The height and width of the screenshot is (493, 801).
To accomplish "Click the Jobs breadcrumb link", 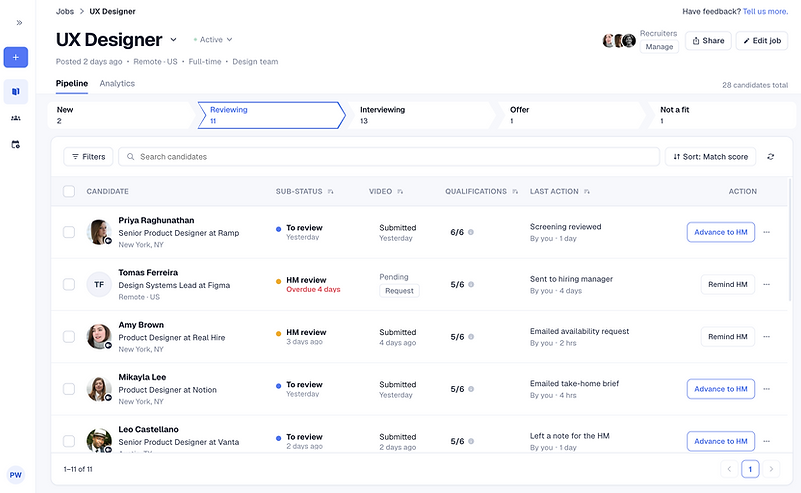I will [65, 11].
